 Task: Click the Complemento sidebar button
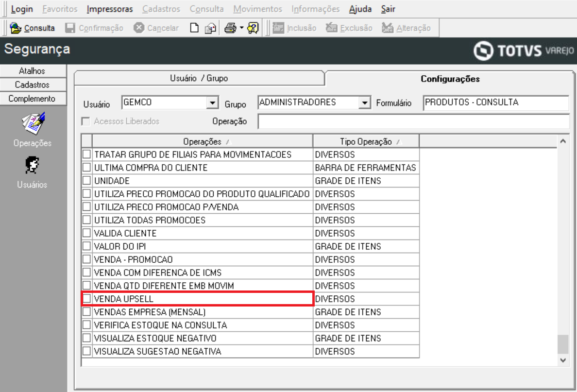click(x=33, y=99)
